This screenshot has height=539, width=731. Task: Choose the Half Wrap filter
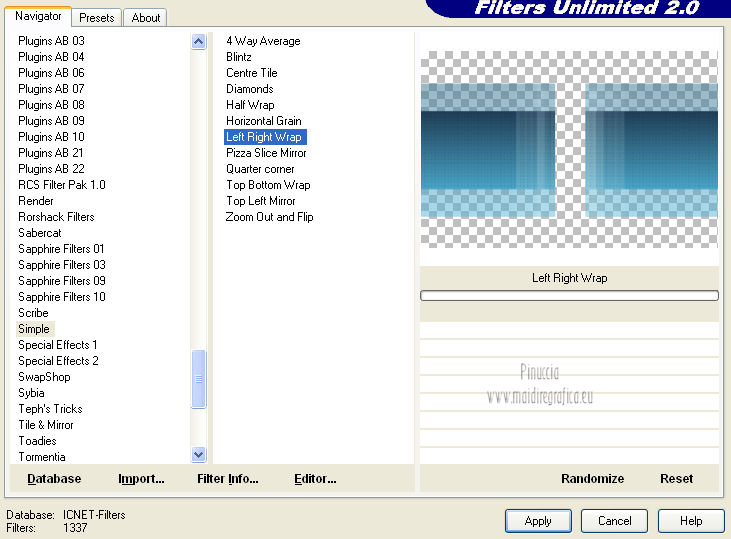(x=250, y=105)
